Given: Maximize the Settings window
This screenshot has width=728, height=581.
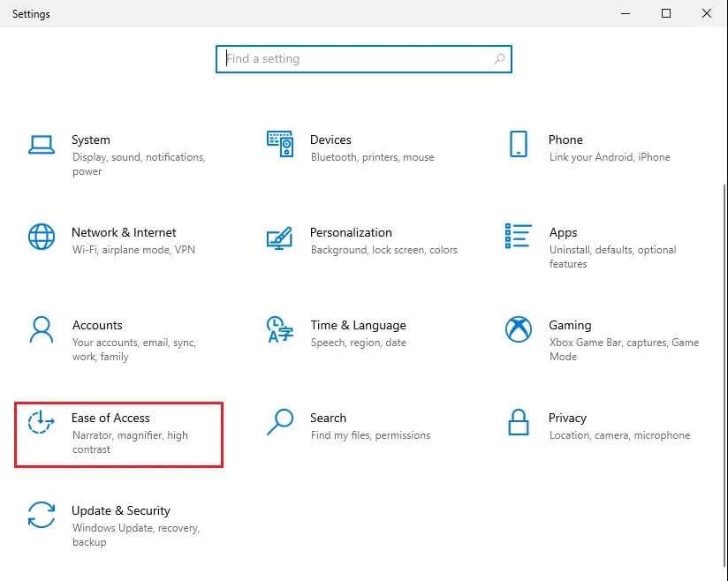Looking at the screenshot, I should [666, 13].
